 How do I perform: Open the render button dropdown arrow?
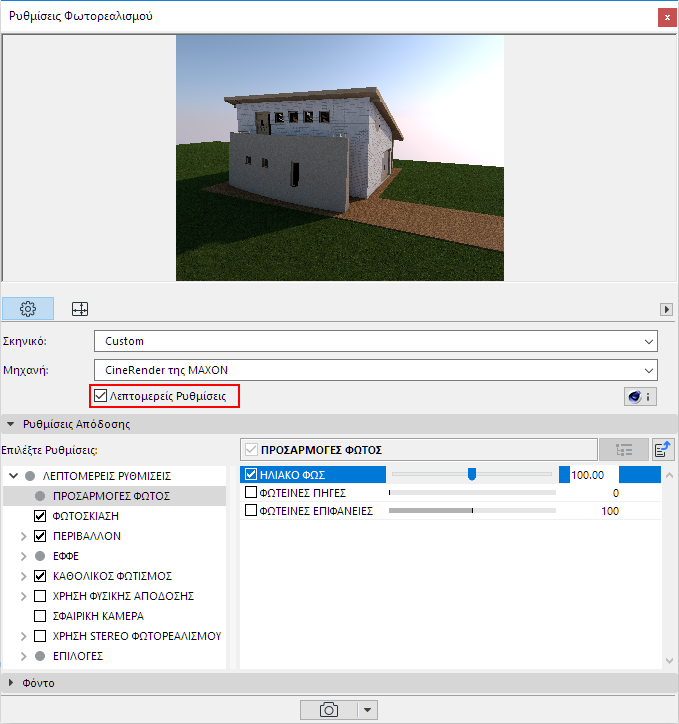tap(367, 710)
